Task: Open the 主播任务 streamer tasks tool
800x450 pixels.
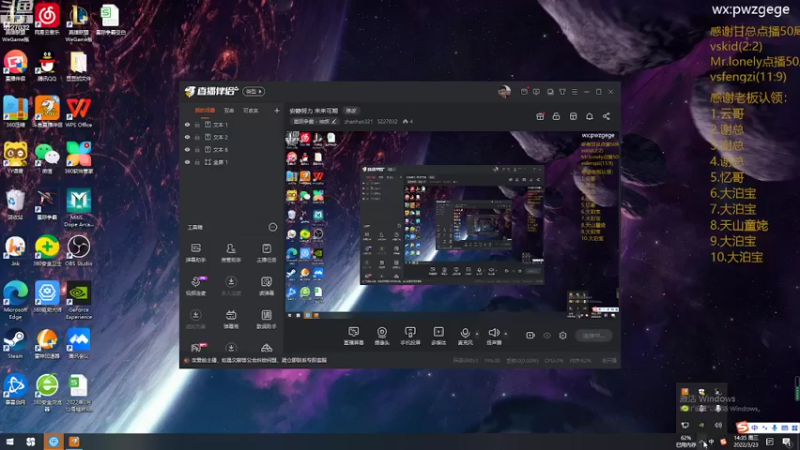Action: click(x=266, y=253)
